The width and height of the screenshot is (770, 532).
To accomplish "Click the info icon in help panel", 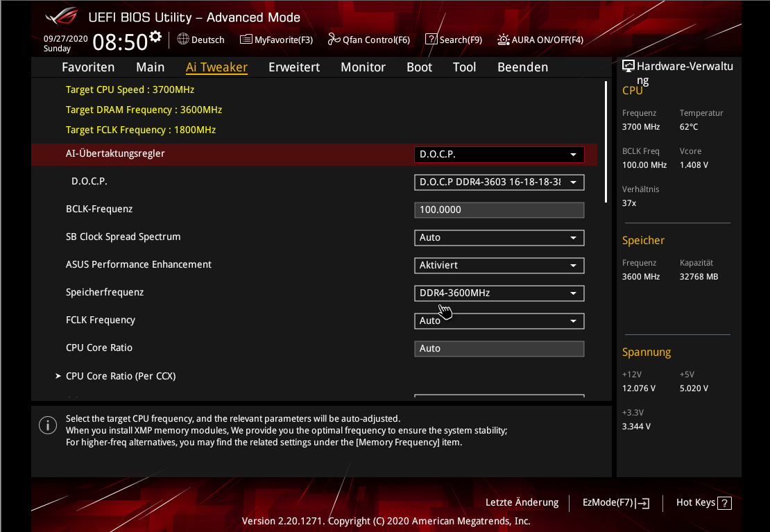I will coord(48,425).
